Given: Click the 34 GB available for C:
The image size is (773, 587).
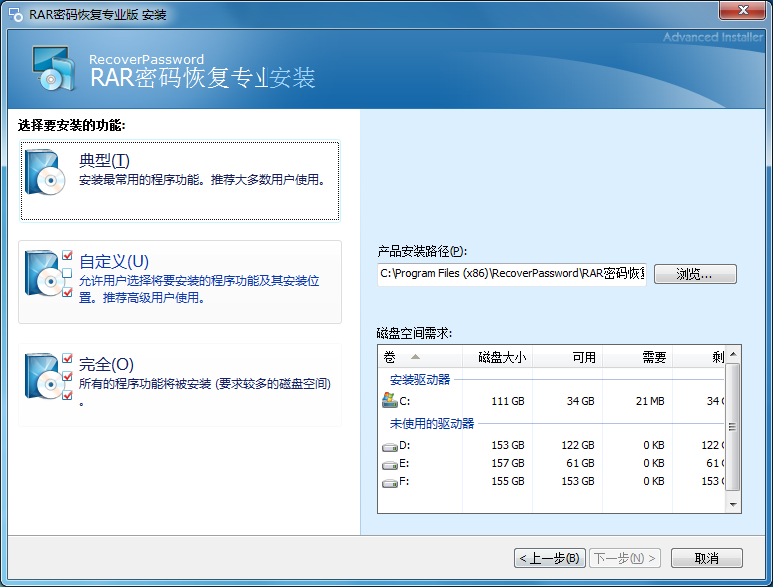Looking at the screenshot, I should [x=580, y=401].
